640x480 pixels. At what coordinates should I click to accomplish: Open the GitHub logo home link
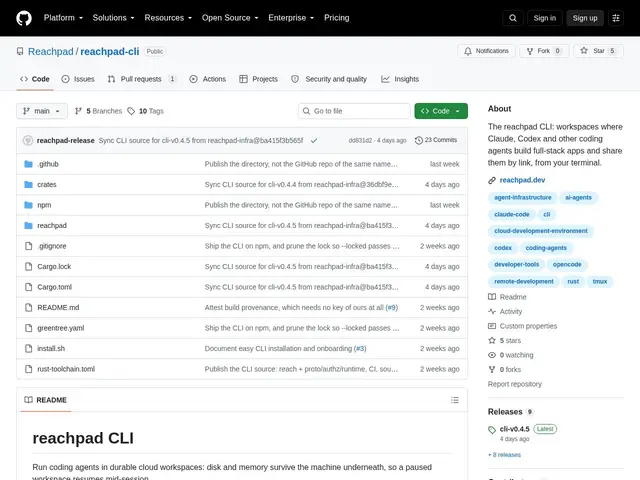pyautogui.click(x=24, y=18)
